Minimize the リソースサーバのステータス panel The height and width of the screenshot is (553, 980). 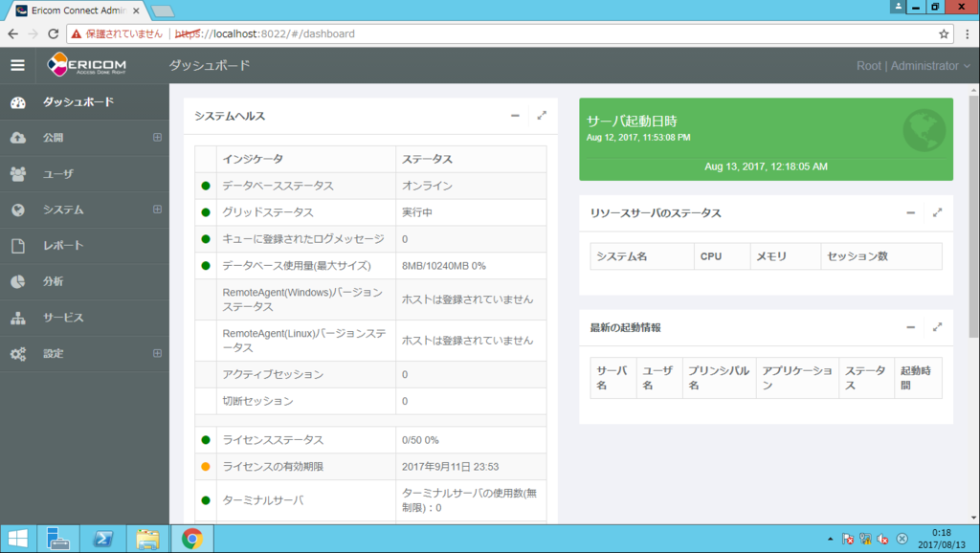(x=910, y=212)
